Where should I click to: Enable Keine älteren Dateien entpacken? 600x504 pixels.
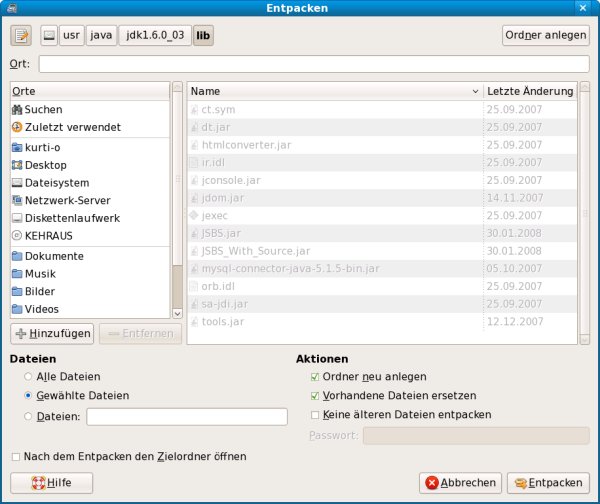coord(316,414)
